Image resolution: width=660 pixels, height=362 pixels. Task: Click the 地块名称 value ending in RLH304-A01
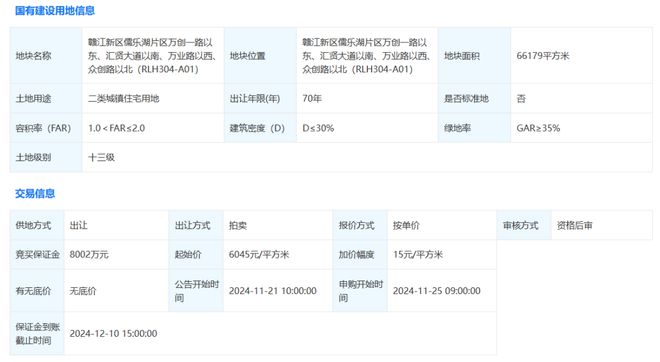point(152,56)
